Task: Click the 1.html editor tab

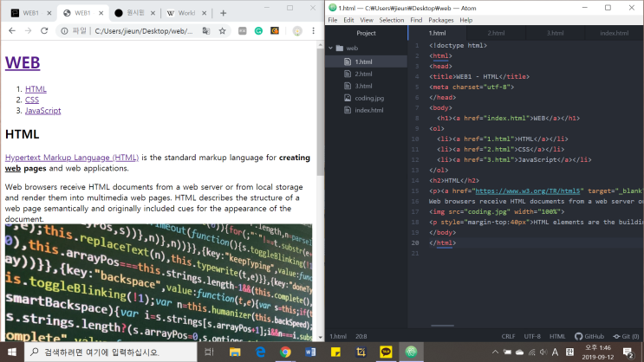Action: [438, 33]
